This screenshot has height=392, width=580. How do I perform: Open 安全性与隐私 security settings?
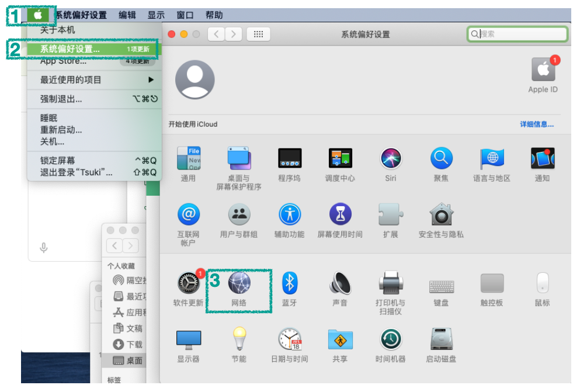point(441,215)
